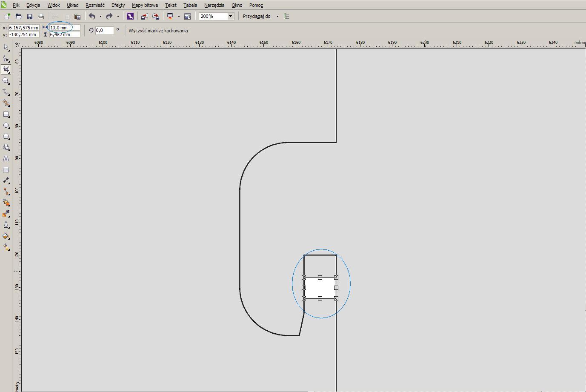The height and width of the screenshot is (392, 586).
Task: Click the rotation angle field
Action: click(104, 31)
